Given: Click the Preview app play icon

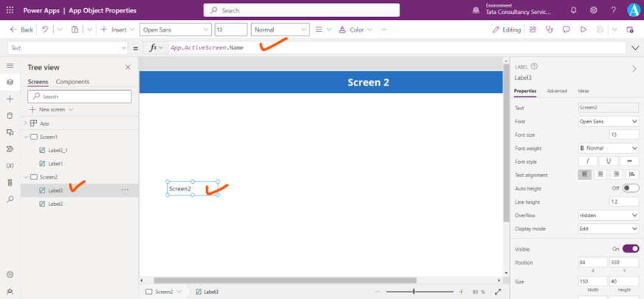Looking at the screenshot, I should 583,30.
